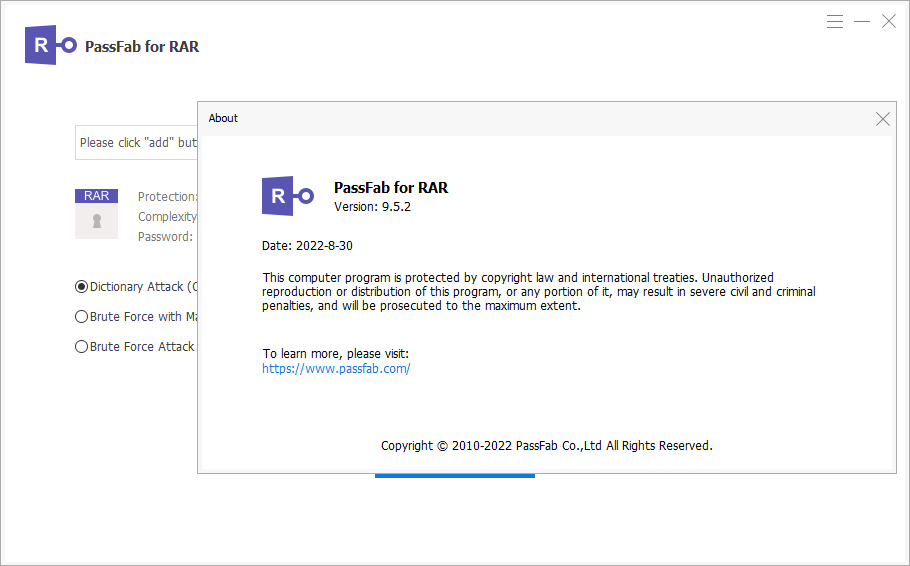The image size is (910, 566).
Task: Click the file path input field
Action: coord(136,142)
